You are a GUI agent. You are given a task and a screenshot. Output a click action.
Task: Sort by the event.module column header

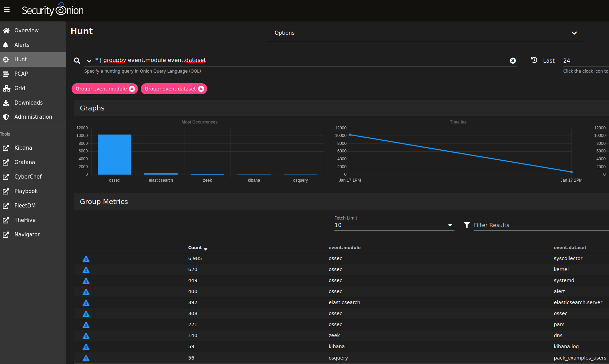[344, 248]
